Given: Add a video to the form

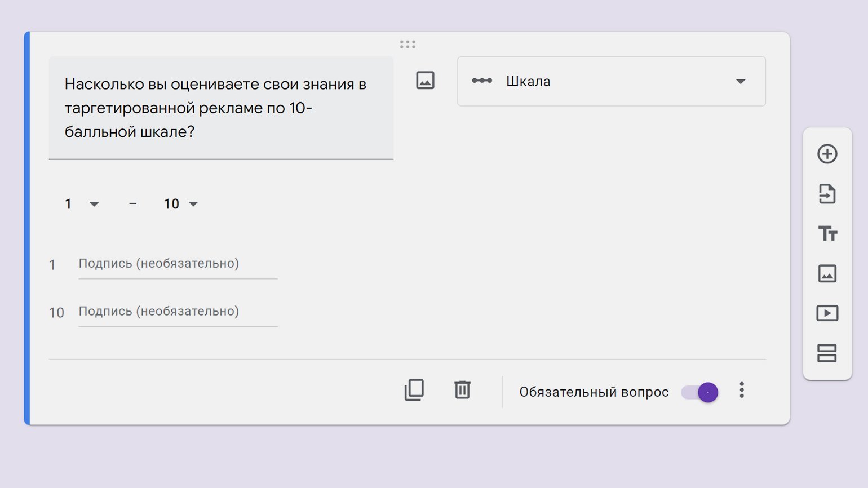Looking at the screenshot, I should point(827,313).
